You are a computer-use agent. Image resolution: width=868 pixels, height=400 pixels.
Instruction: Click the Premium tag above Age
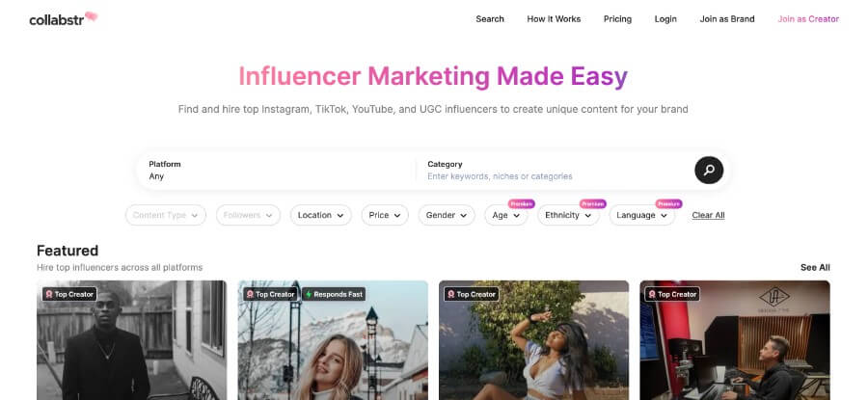click(x=522, y=203)
